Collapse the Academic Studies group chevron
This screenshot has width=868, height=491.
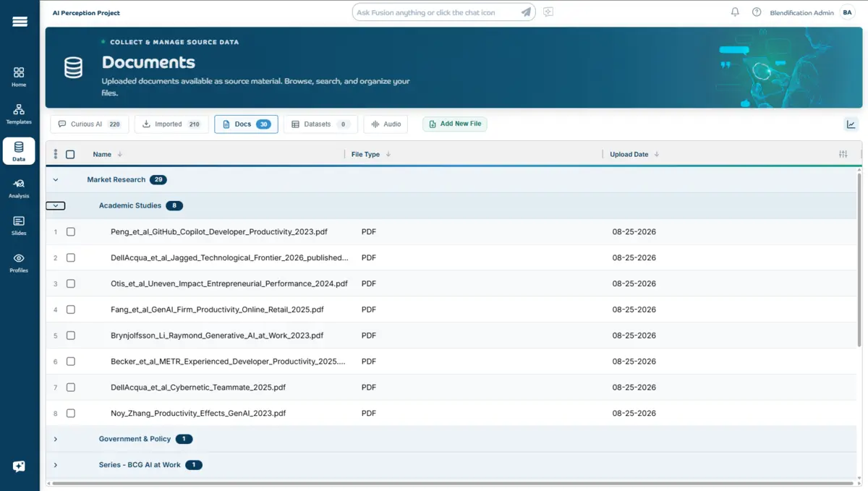click(x=56, y=205)
